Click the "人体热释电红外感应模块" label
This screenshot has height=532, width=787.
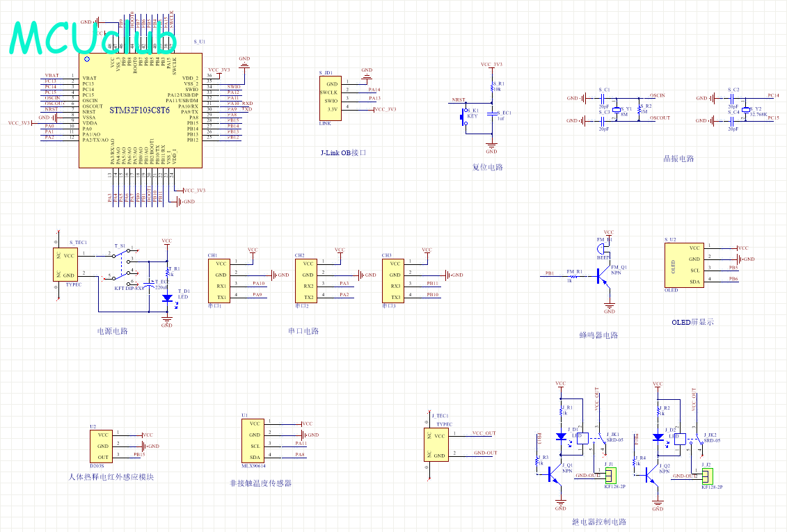(111, 477)
